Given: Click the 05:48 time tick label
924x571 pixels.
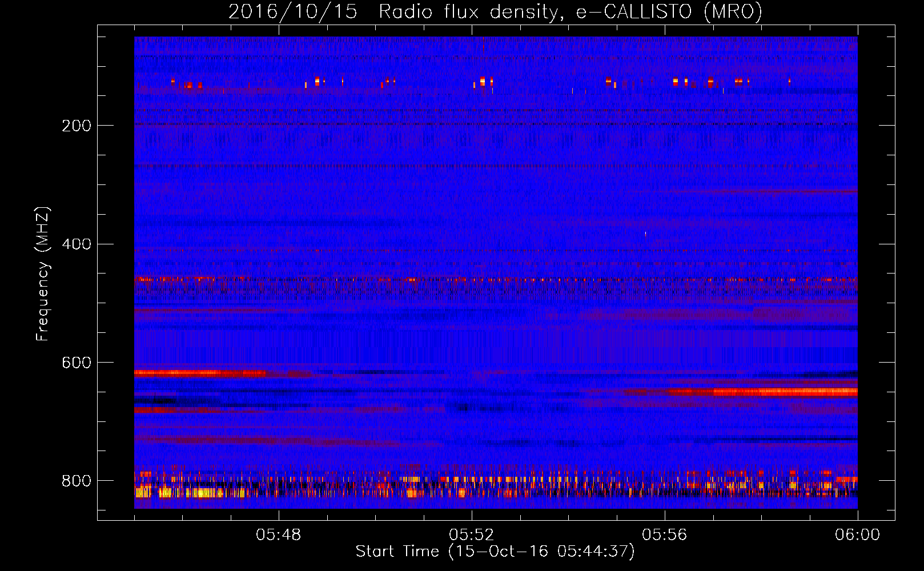Looking at the screenshot, I should [278, 535].
